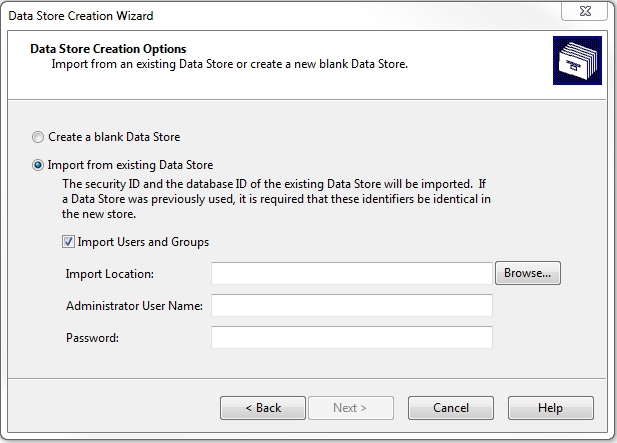The height and width of the screenshot is (443, 617).
Task: Click the Create a blank Data Store label
Action: pyautogui.click(x=114, y=137)
